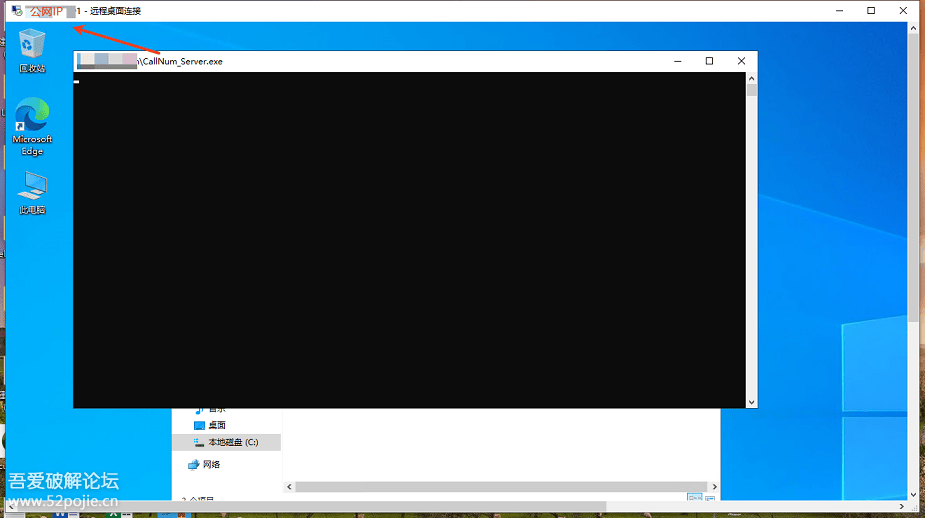Image resolution: width=925 pixels, height=518 pixels.
Task: Select 本地磁盘 (C:) in Explorer navigation pane
Action: [232, 442]
